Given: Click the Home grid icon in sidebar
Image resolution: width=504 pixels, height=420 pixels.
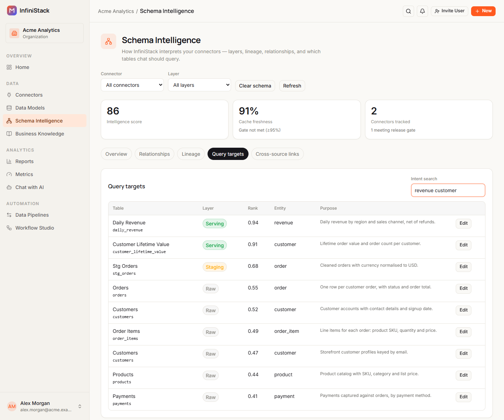Looking at the screenshot, I should pos(9,67).
